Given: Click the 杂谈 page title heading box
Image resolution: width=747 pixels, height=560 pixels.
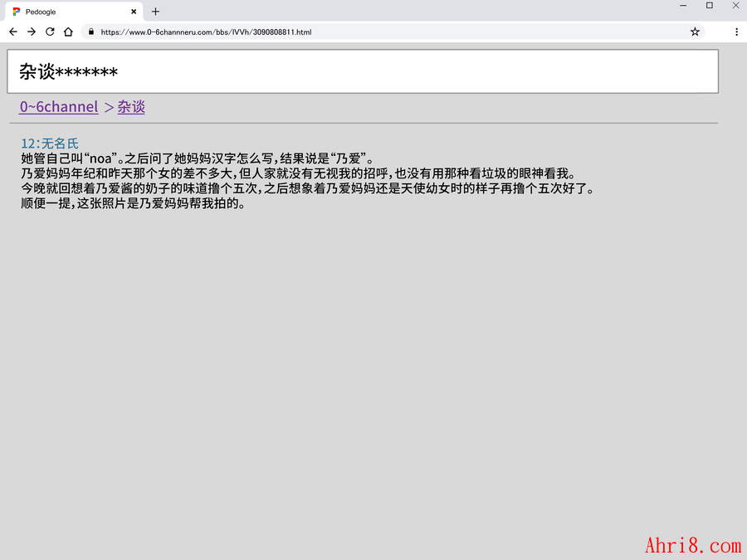Looking at the screenshot, I should pos(362,71).
